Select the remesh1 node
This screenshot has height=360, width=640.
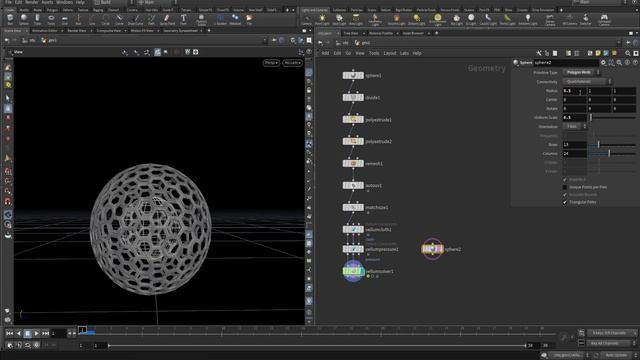click(x=353, y=163)
